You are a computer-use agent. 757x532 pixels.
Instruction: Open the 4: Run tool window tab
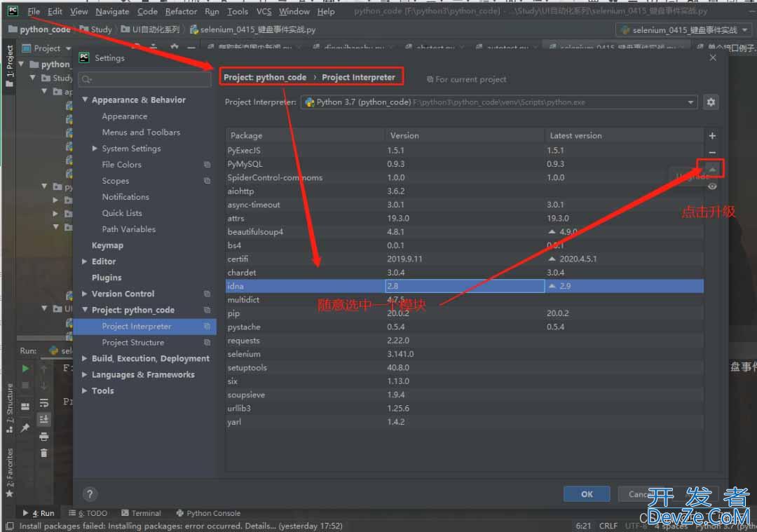point(39,513)
